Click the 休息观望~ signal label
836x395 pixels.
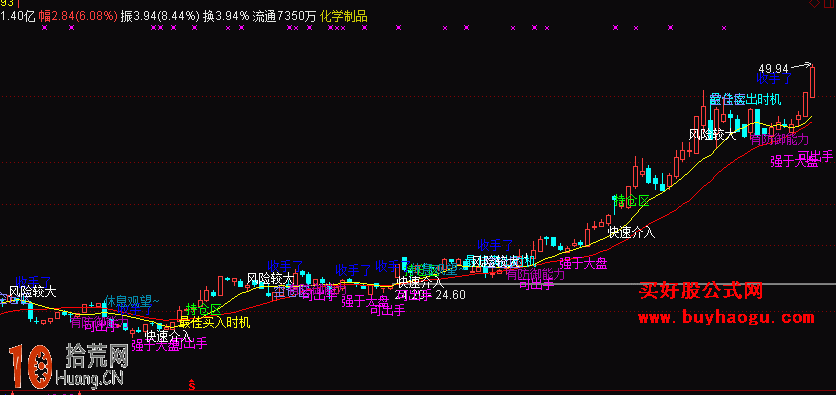pos(132,301)
